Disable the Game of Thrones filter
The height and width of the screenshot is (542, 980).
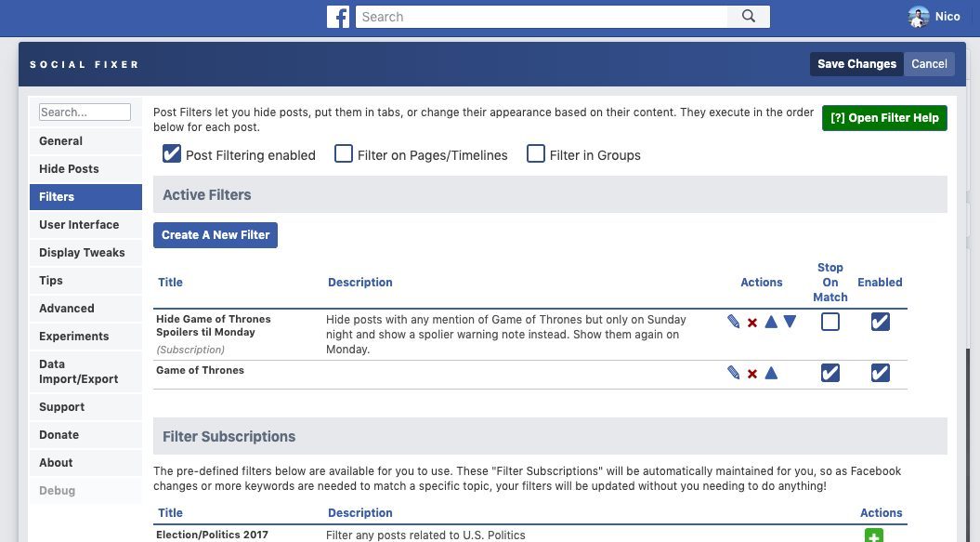(x=880, y=373)
